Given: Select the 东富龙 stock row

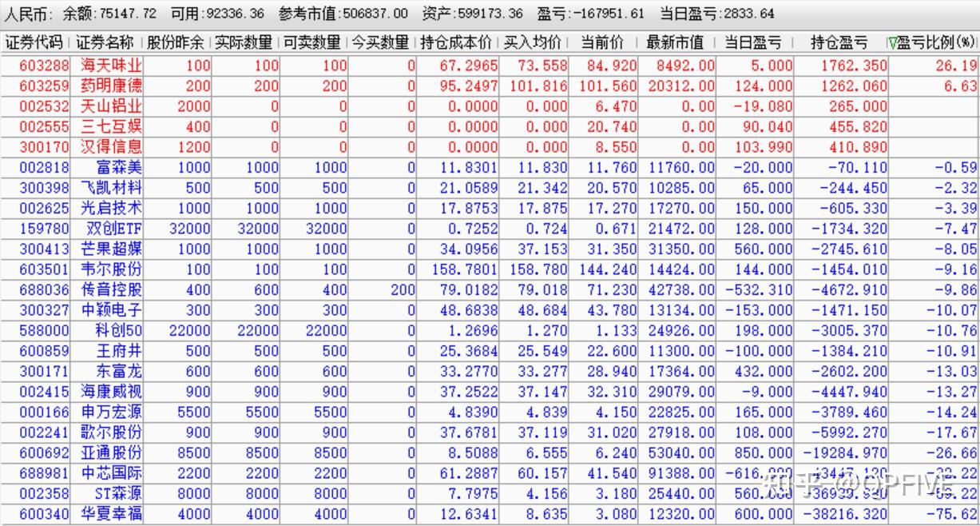Looking at the screenshot, I should (490, 372).
